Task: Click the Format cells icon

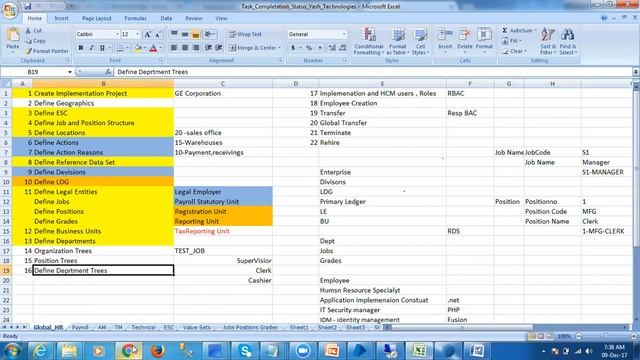Action: tap(484, 35)
